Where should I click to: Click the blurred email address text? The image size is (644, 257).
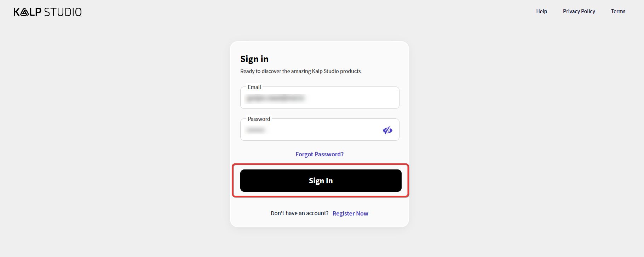(x=275, y=98)
